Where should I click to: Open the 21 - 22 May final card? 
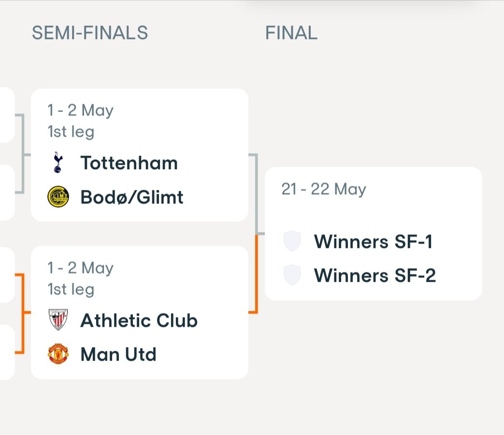(x=373, y=234)
